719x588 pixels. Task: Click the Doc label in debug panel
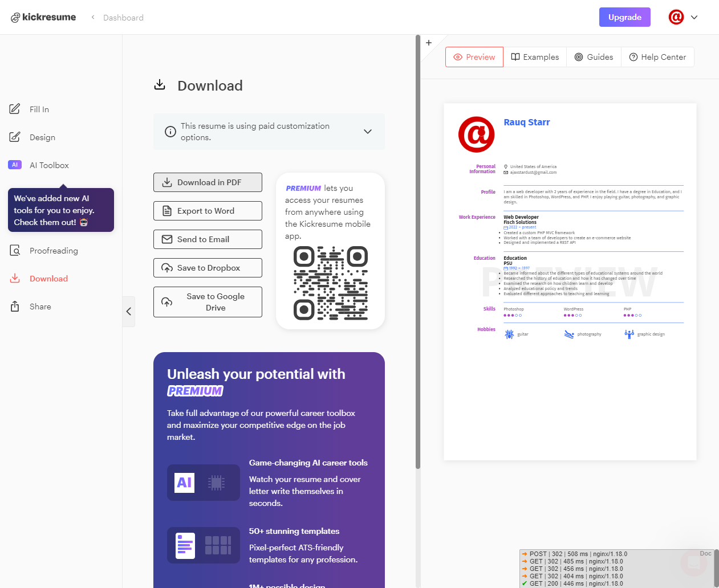(706, 553)
